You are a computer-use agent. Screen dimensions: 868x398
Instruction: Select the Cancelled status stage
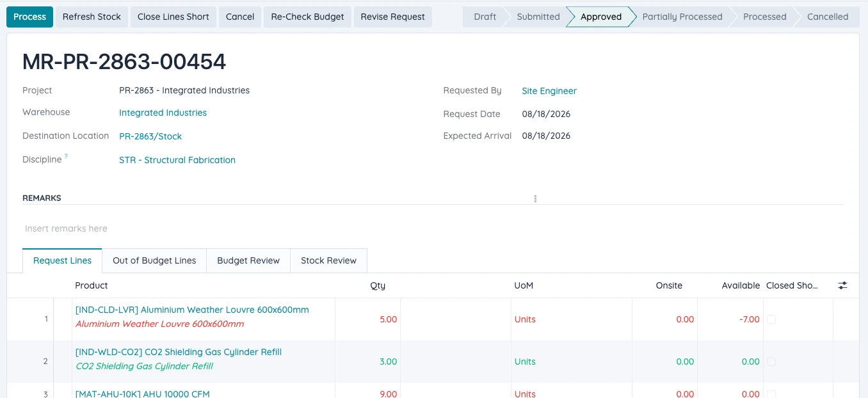pos(827,17)
